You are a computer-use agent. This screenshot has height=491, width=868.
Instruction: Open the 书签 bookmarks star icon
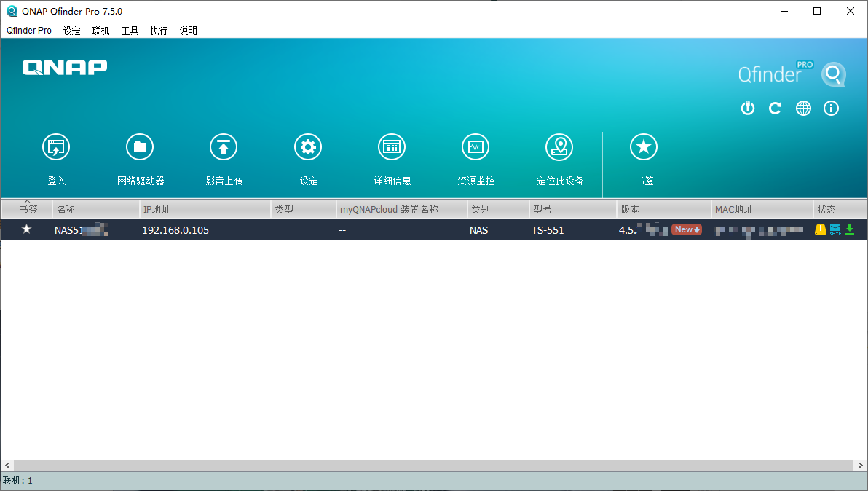click(x=644, y=147)
